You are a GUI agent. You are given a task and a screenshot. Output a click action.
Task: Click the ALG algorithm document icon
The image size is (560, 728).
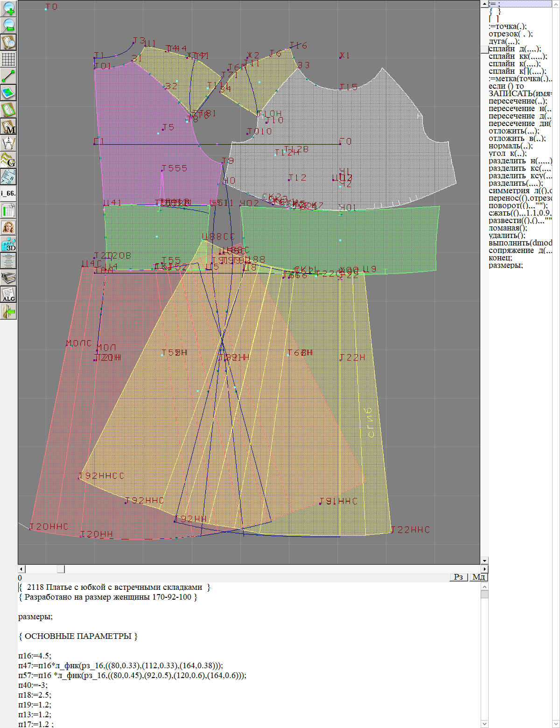9,294
